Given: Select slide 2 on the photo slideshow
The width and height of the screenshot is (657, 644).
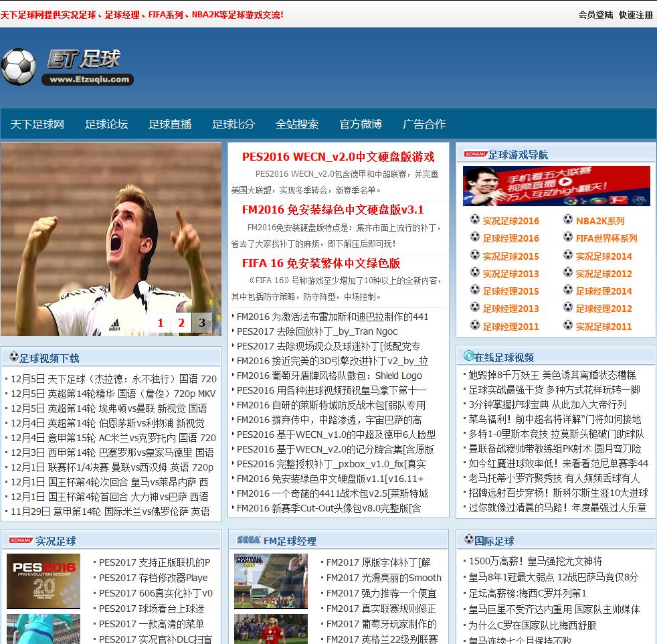Looking at the screenshot, I should tap(181, 323).
